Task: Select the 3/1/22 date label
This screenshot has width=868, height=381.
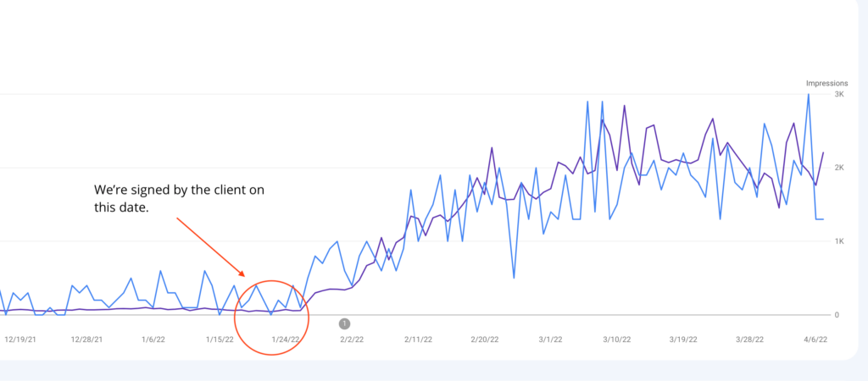Action: point(551,340)
